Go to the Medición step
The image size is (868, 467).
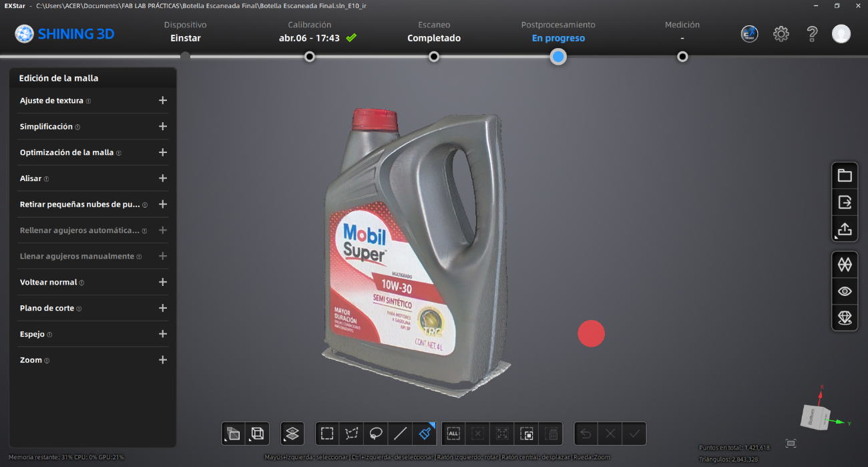point(682,31)
